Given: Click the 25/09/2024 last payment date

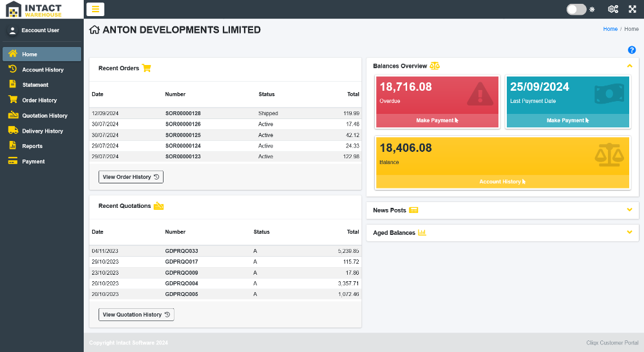Looking at the screenshot, I should pos(540,87).
